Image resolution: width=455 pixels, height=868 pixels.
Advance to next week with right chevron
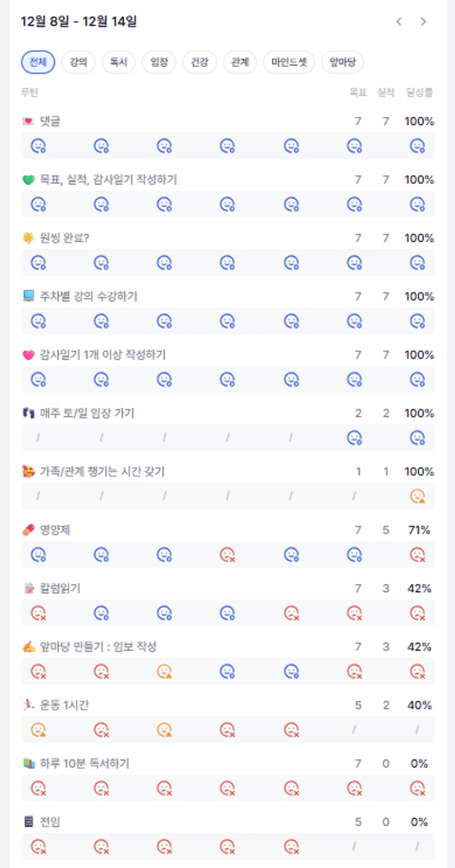click(x=423, y=21)
